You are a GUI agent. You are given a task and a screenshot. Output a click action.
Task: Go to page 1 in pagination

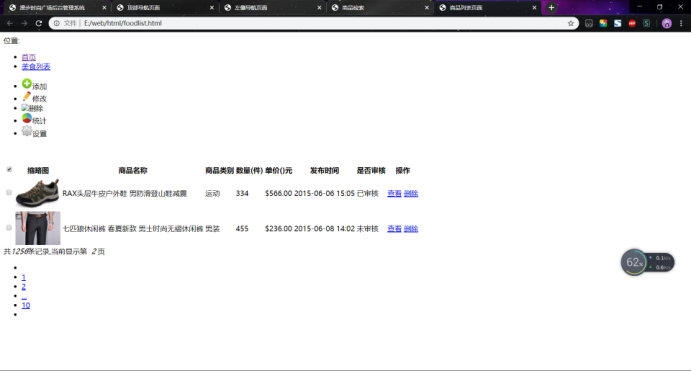pos(23,277)
